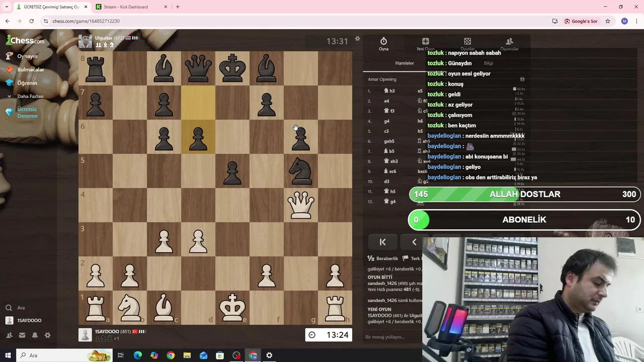Viewport: 644px width, 362px height.
Task: Jump to first move button
Action: coord(382,242)
